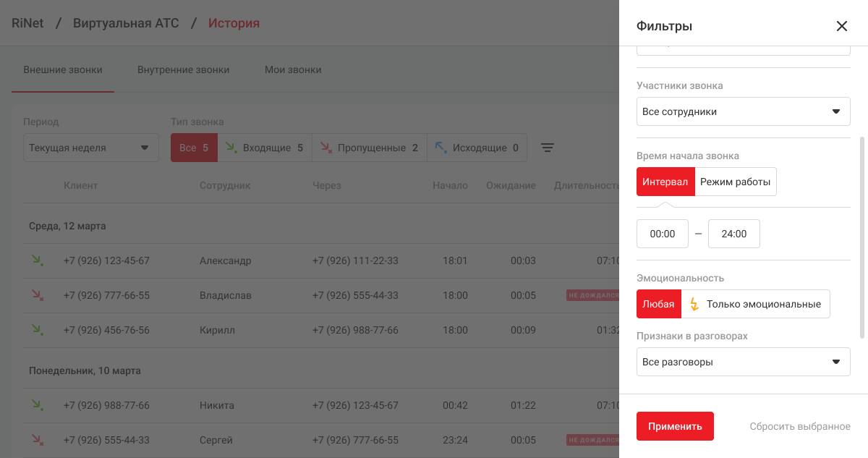The width and height of the screenshot is (868, 458).
Task: Click employee name Владислав
Action: pyautogui.click(x=226, y=295)
